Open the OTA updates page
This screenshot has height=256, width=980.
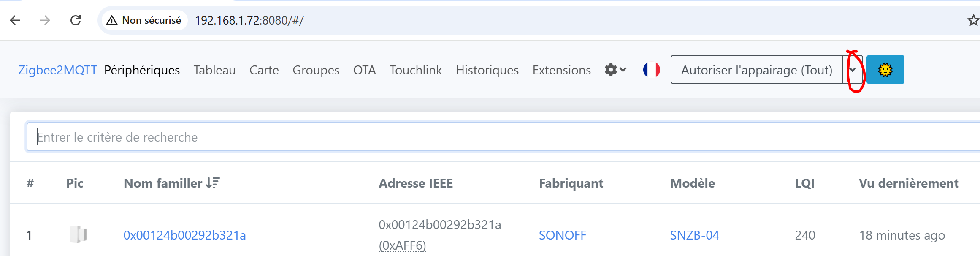[364, 70]
